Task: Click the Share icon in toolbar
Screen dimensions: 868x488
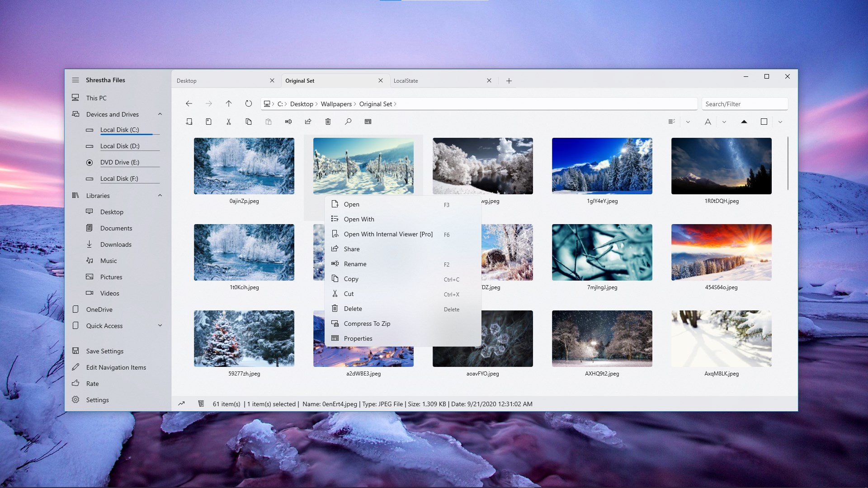Action: [308, 122]
